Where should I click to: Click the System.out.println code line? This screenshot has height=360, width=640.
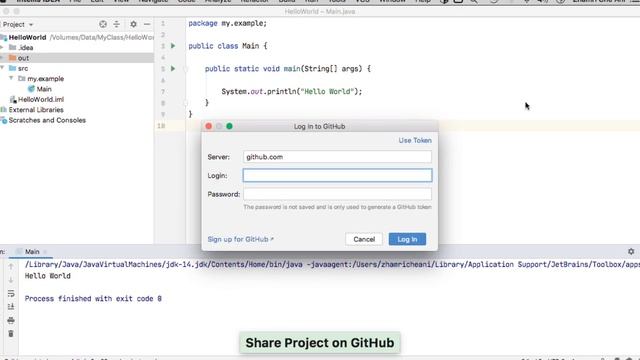[291, 91]
